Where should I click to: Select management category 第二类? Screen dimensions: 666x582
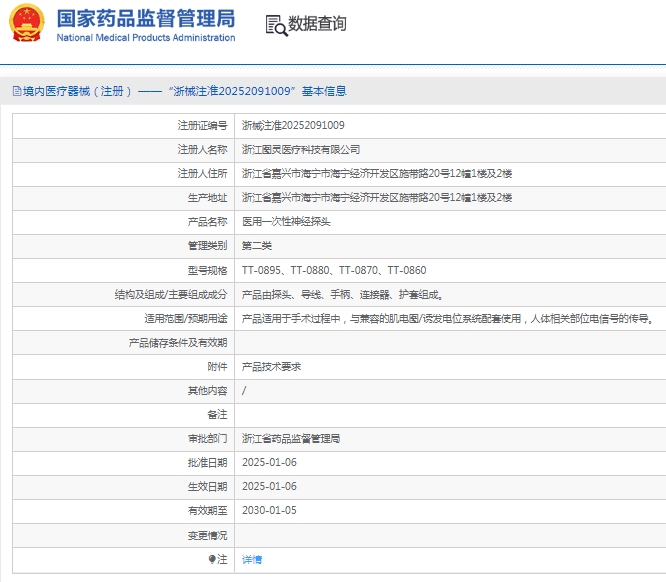pyautogui.click(x=257, y=246)
